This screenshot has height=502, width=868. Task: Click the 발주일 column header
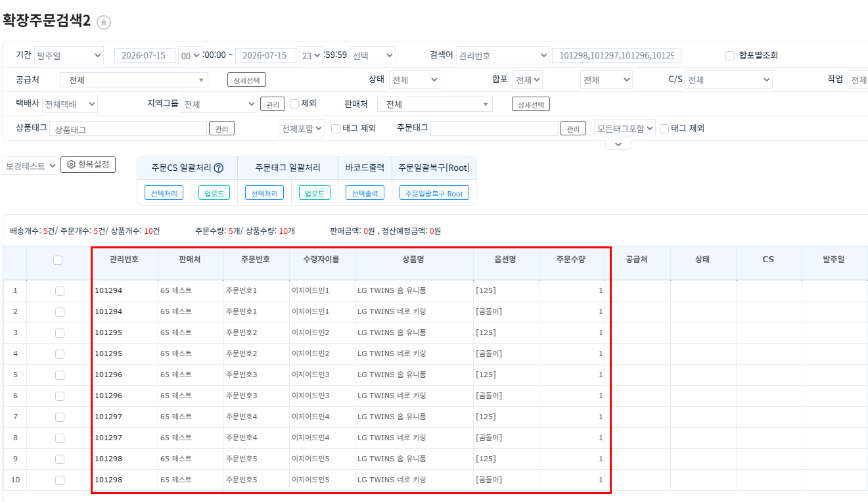tap(834, 260)
